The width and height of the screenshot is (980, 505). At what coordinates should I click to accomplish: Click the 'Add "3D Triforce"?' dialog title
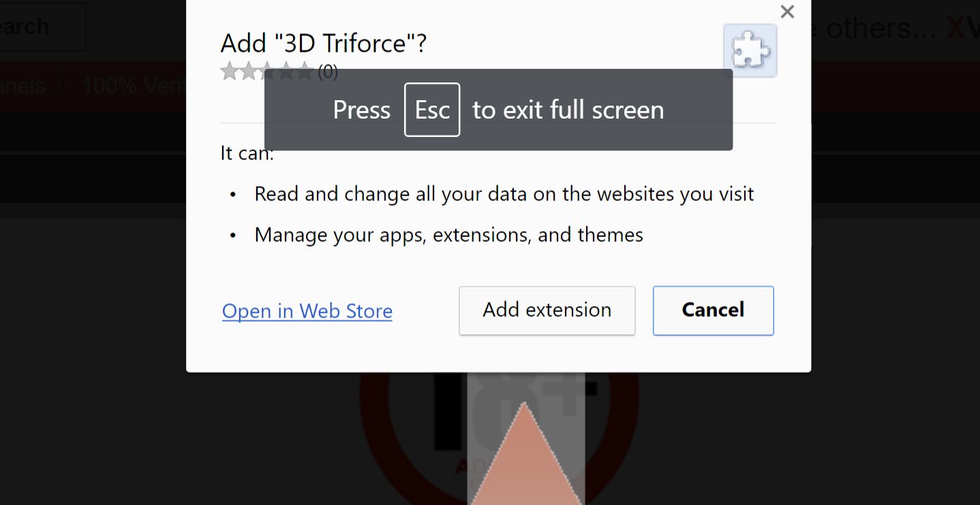(324, 44)
